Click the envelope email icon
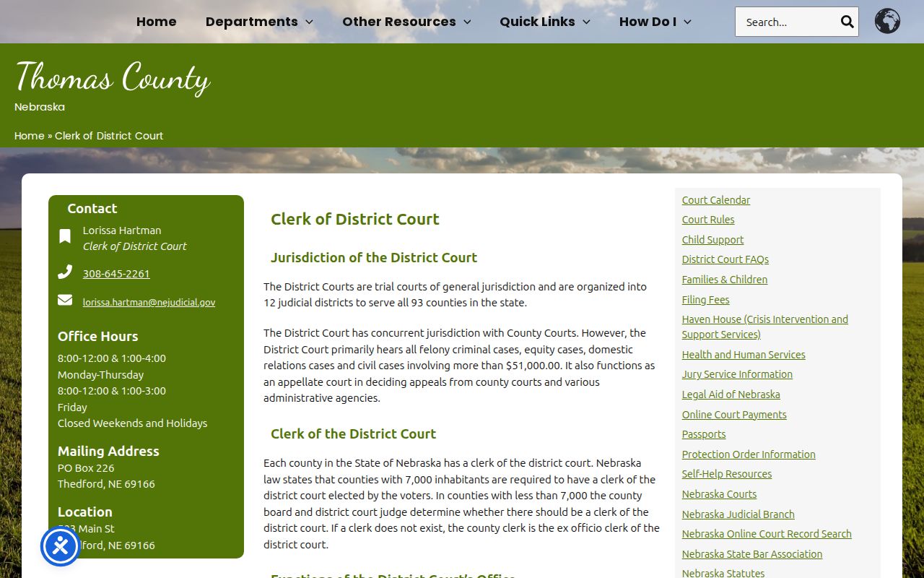 (65, 300)
